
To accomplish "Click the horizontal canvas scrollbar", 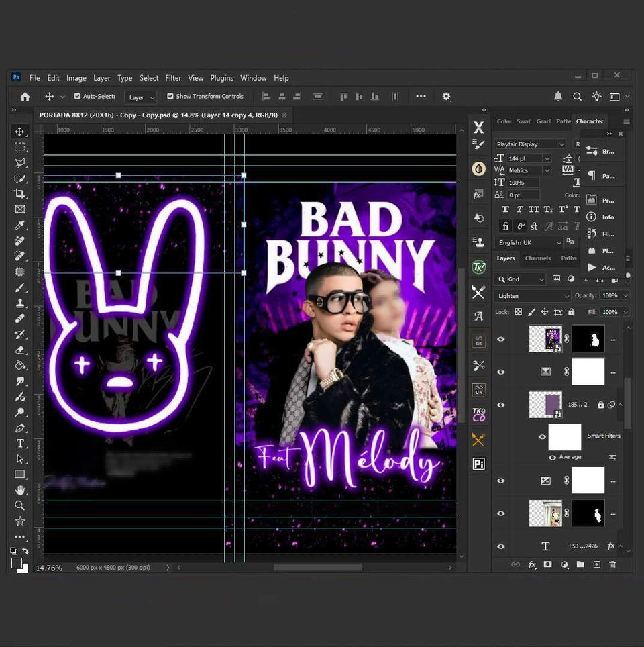I will (318, 568).
